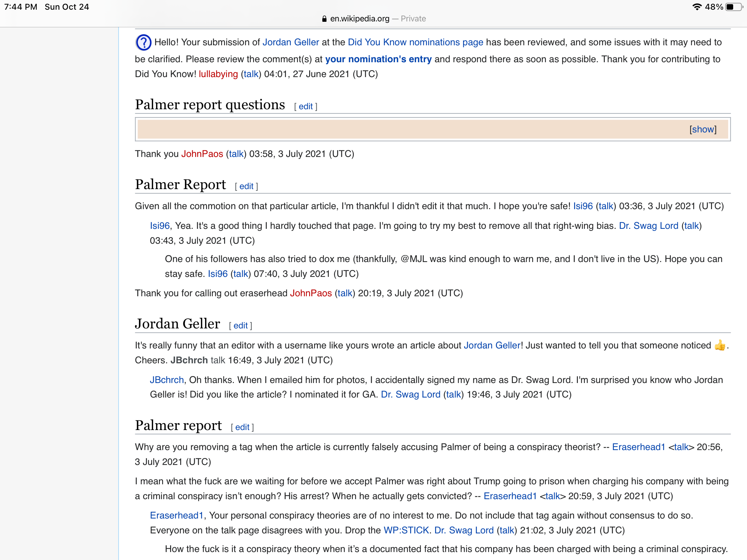The width and height of the screenshot is (747, 560).
Task: Tap the 'Palmer report questions' heading text
Action: click(210, 105)
